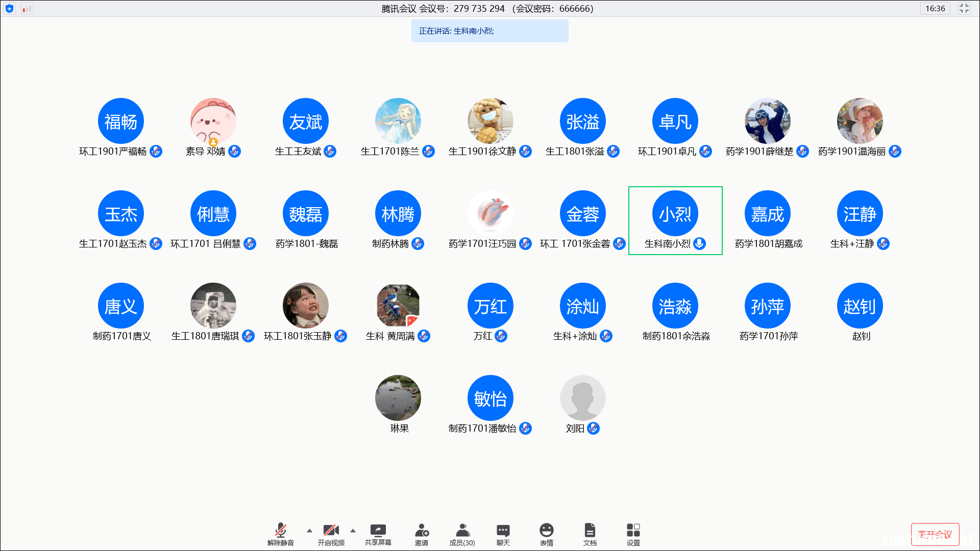Click the leave meeting (离开会议) button
980x551 pixels.
[935, 534]
